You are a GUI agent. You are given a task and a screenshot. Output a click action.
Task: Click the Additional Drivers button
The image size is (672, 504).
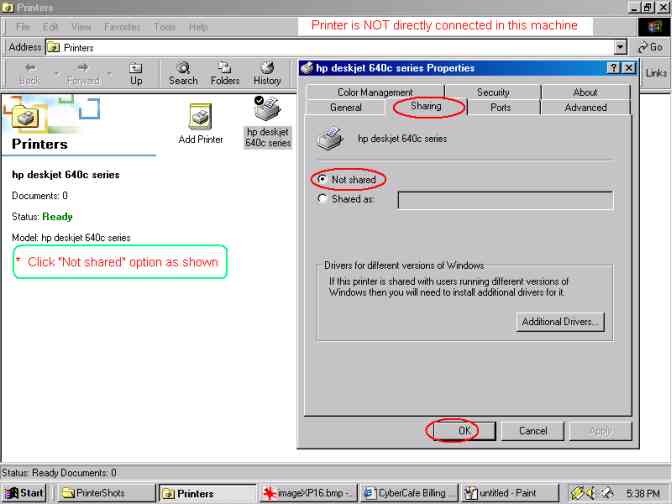[561, 322]
